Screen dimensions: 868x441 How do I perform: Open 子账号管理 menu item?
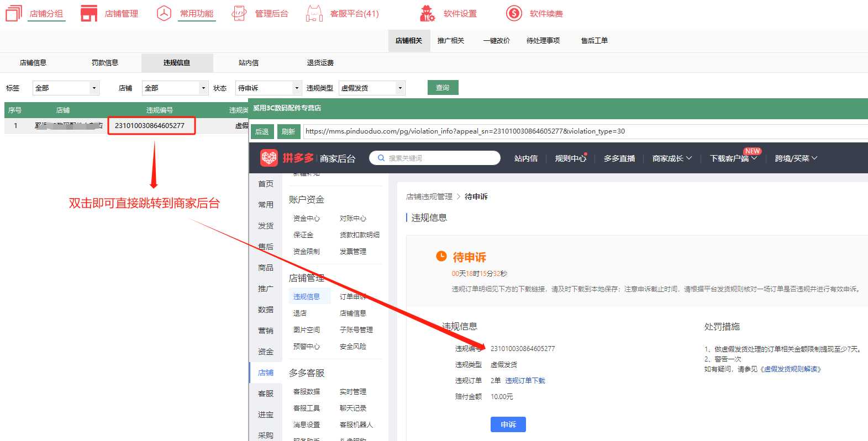click(x=356, y=330)
